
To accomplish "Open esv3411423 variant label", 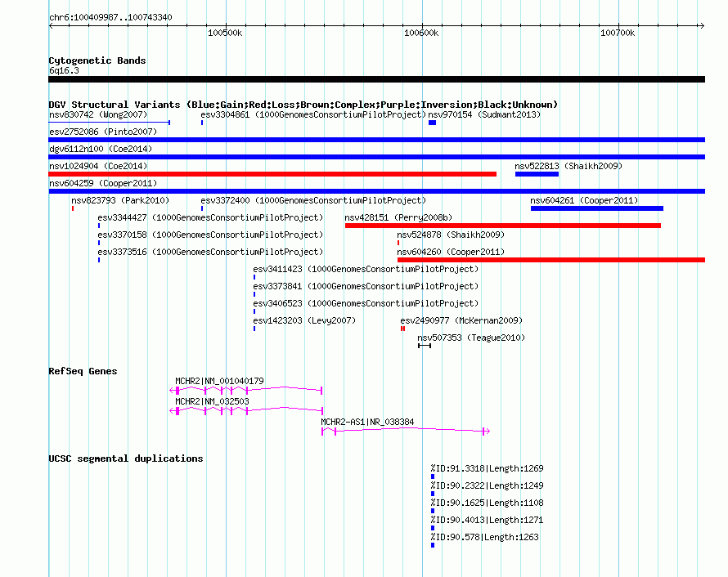I will (x=366, y=269).
